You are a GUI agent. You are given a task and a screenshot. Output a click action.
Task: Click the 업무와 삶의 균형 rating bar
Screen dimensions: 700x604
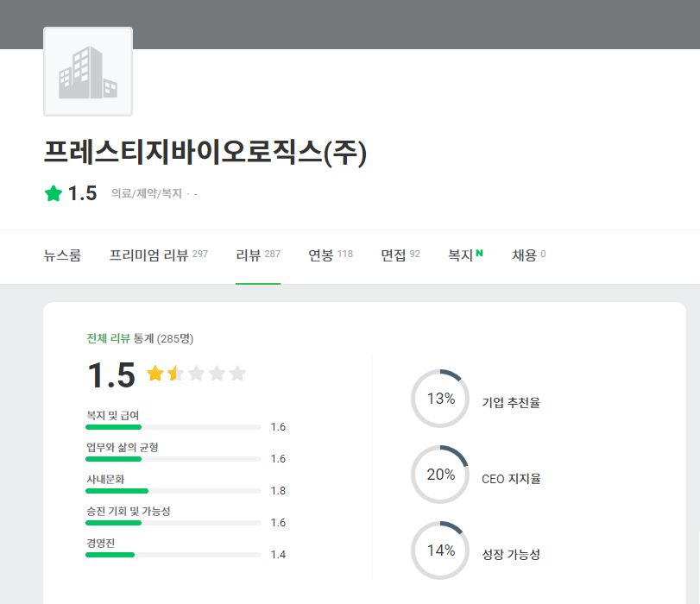click(173, 459)
